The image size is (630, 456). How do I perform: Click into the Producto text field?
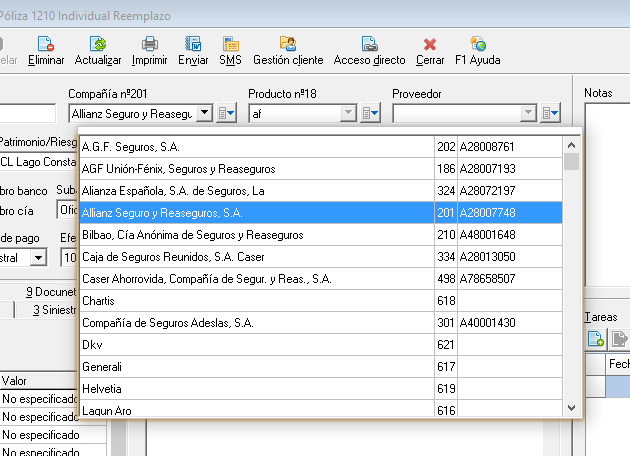coord(295,114)
